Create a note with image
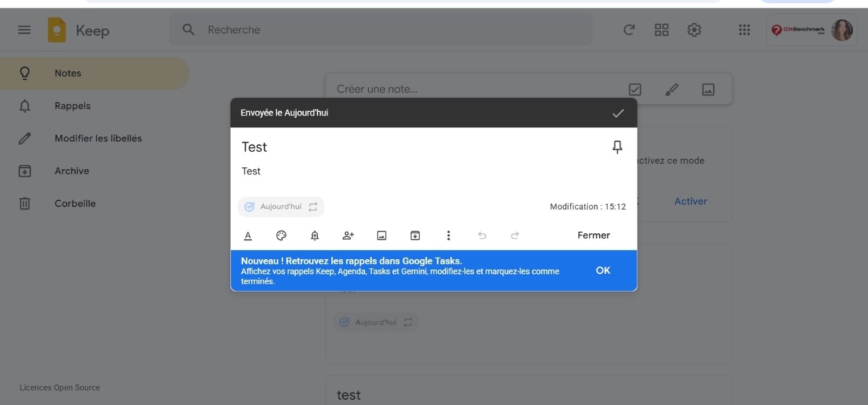The width and height of the screenshot is (868, 405). tap(708, 89)
